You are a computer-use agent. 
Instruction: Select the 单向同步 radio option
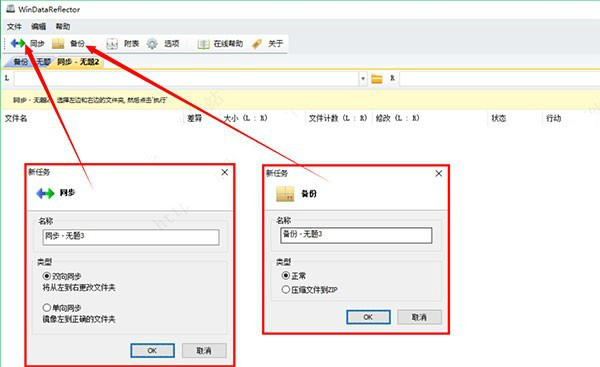(47, 308)
